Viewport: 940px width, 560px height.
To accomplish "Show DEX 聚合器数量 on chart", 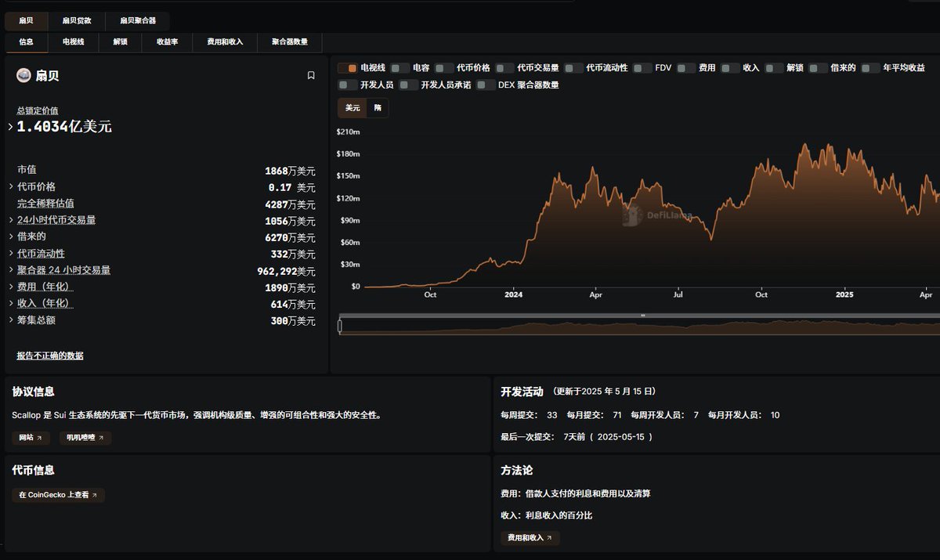I will coord(486,85).
